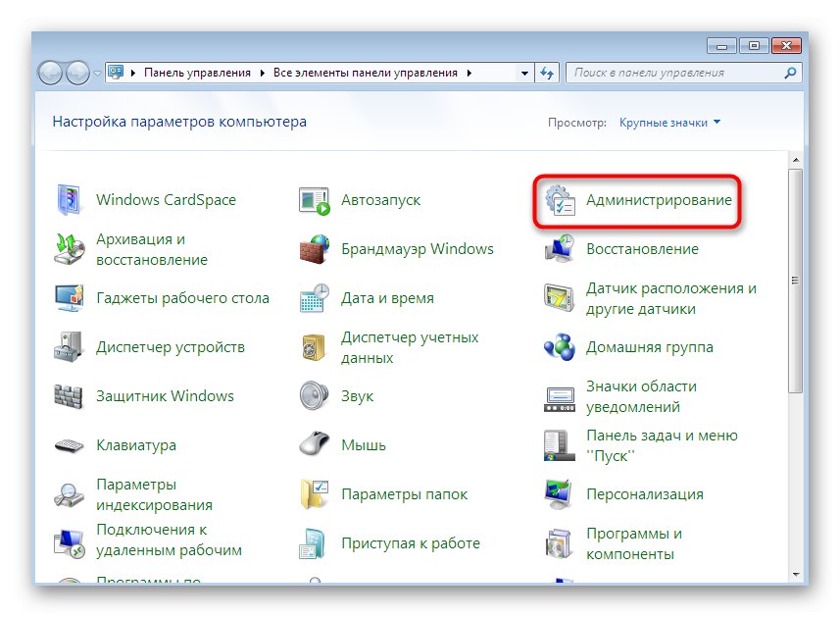Expand the address bar history dropdown arrow

click(524, 73)
